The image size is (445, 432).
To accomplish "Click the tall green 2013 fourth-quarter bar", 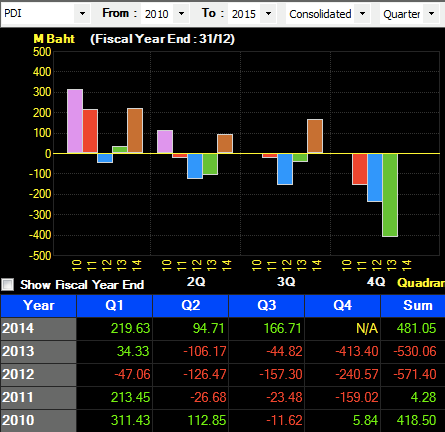I will pos(390,195).
